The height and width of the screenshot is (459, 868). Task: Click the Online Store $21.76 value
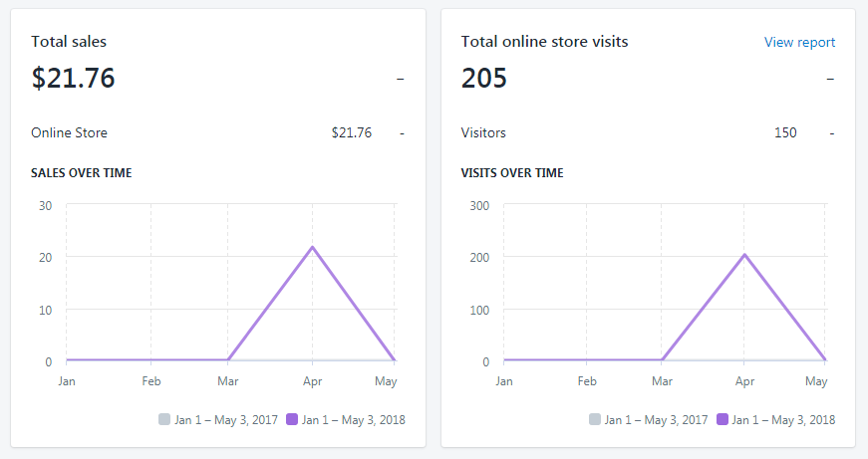[352, 132]
